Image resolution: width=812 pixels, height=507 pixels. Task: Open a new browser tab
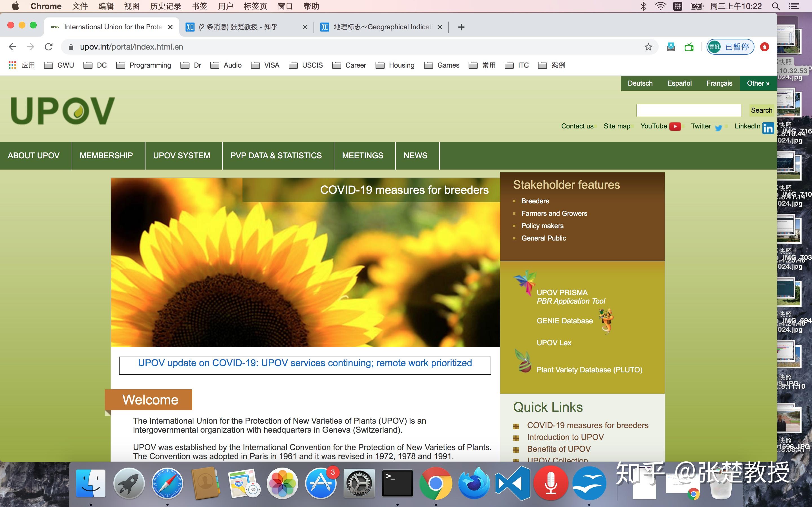(x=461, y=27)
